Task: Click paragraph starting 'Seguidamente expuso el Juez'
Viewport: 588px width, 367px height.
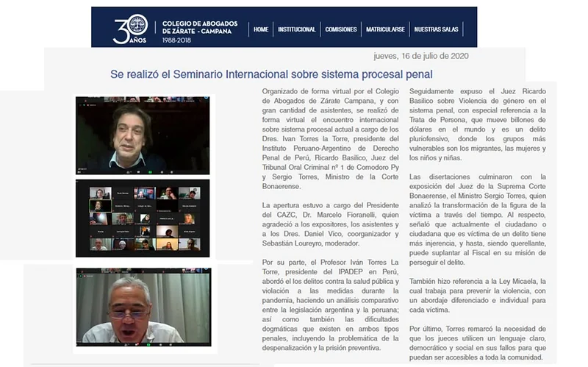Action: [477, 124]
